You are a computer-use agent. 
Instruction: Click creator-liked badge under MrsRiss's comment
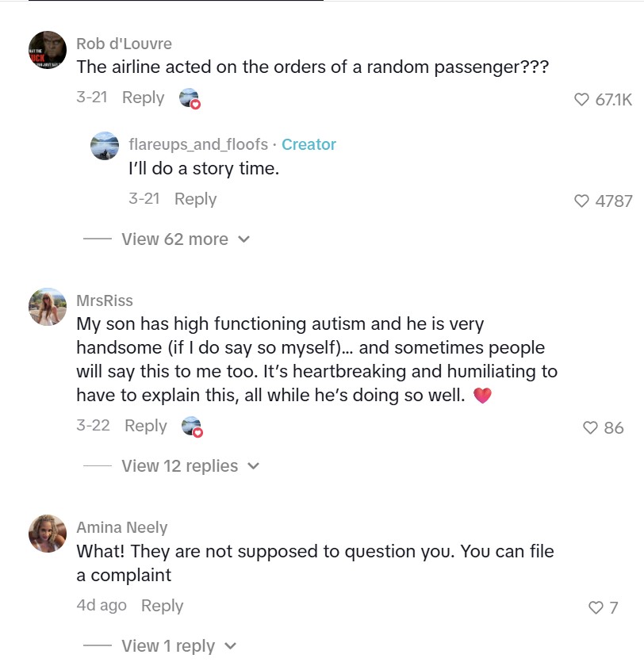click(192, 427)
